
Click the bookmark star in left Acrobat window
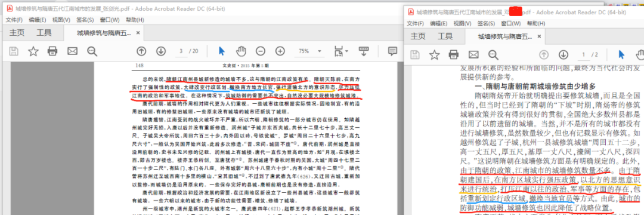click(x=33, y=51)
